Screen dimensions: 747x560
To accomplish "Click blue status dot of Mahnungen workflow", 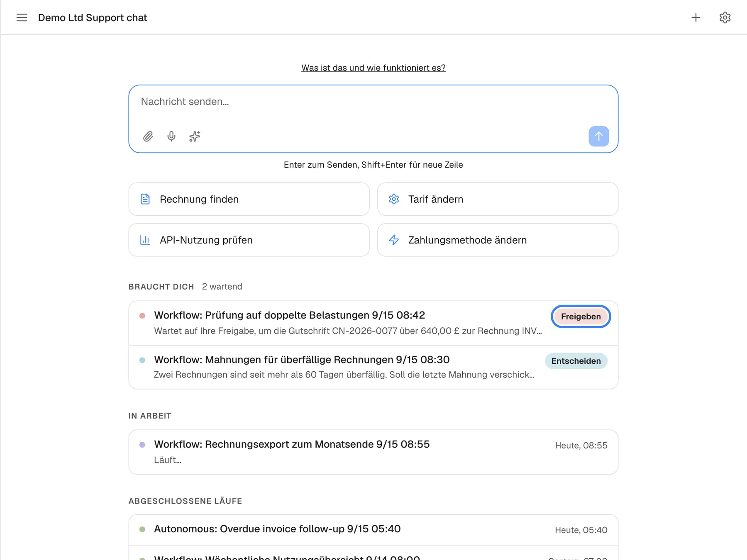I will 142,360.
